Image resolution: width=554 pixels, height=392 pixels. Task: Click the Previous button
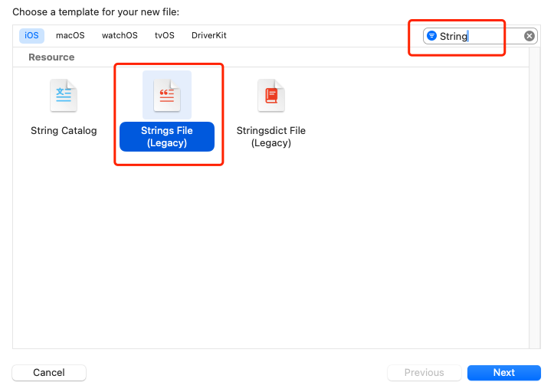[x=424, y=373]
